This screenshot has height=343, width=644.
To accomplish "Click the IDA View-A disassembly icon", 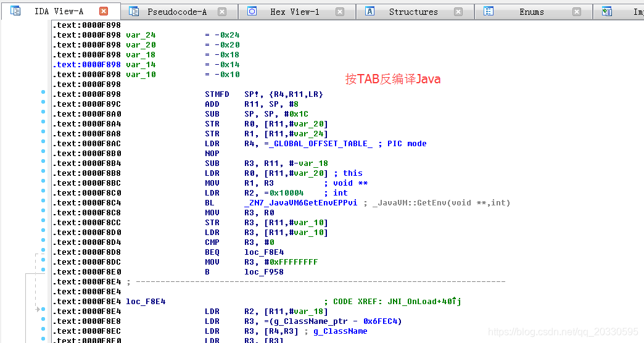I will (15, 11).
